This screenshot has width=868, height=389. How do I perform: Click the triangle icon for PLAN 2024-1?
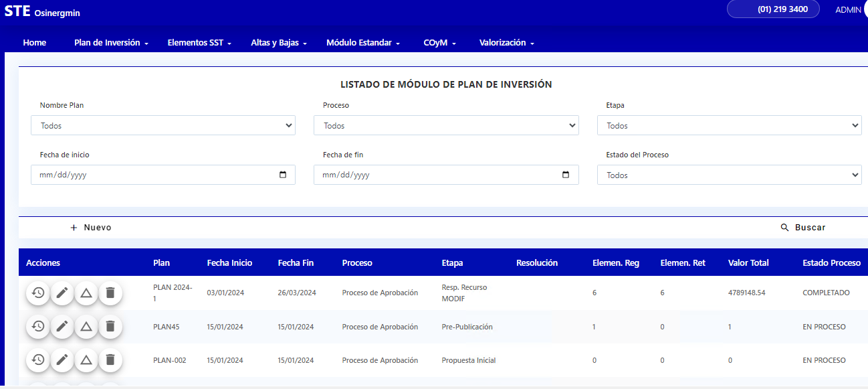point(86,293)
